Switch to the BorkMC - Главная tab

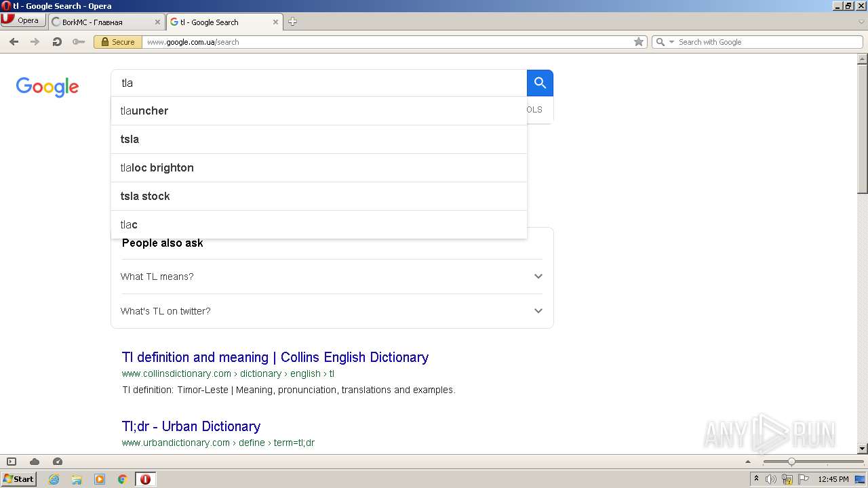[x=106, y=22]
